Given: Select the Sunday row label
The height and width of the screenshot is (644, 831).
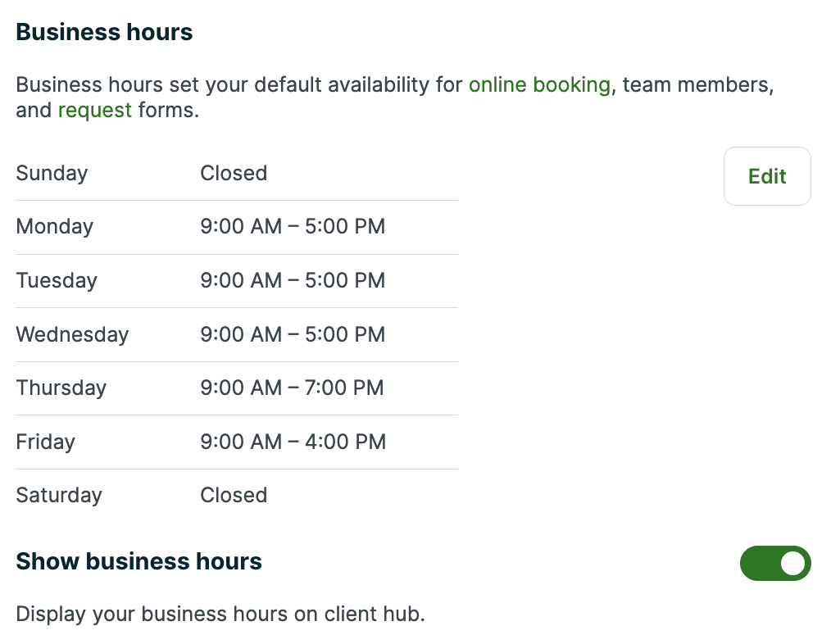Looking at the screenshot, I should (x=52, y=173).
